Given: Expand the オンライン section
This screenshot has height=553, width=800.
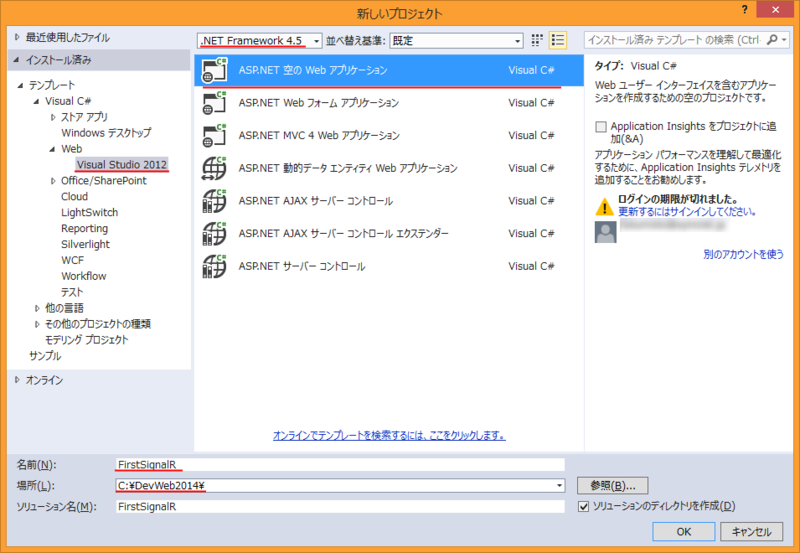Looking at the screenshot, I should (17, 380).
